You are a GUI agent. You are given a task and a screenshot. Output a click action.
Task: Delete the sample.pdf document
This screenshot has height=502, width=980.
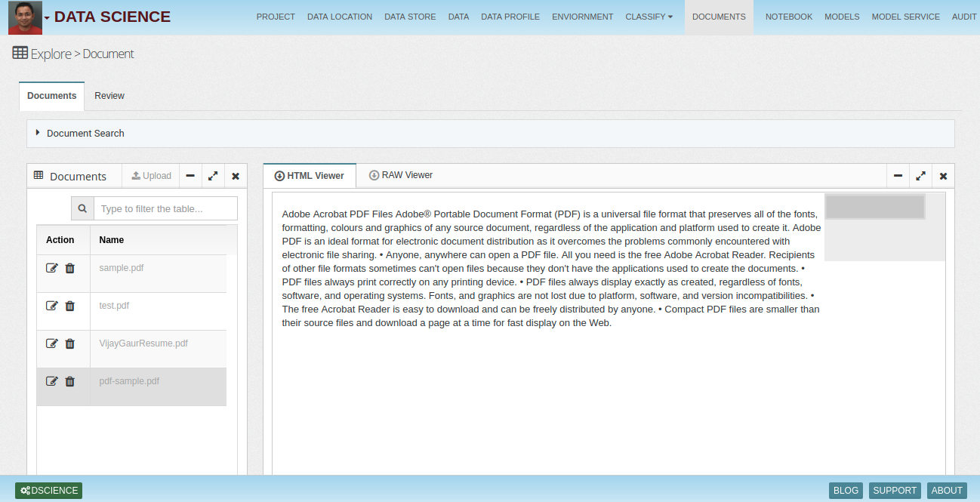tap(70, 268)
